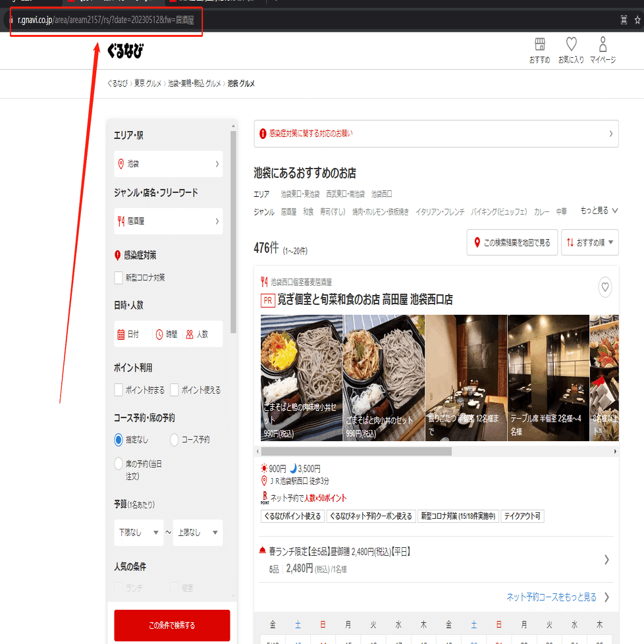Check the ポイント貯まる checkbox
The height and width of the screenshot is (644, 644).
click(119, 390)
